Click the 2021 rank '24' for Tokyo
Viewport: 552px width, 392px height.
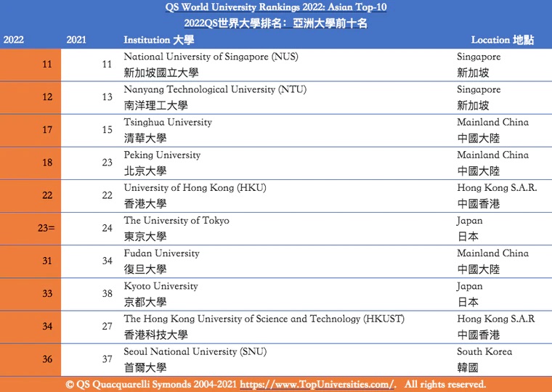107,228
